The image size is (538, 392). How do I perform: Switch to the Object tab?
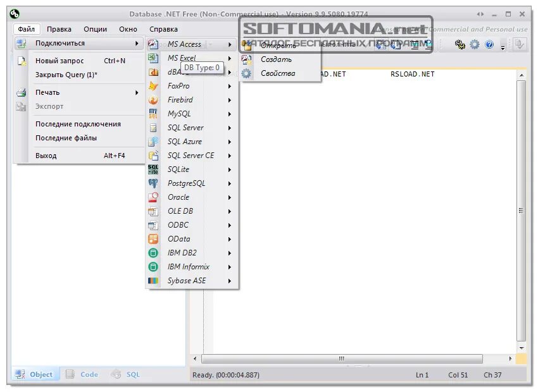click(x=35, y=374)
